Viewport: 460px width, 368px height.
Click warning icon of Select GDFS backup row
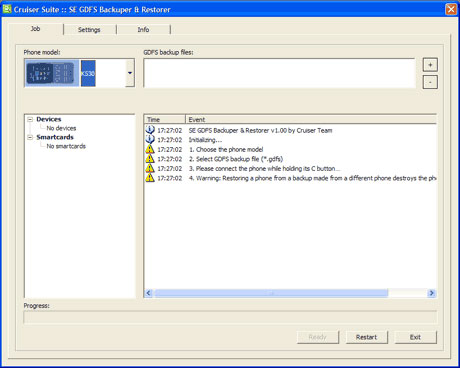pyautogui.click(x=150, y=159)
